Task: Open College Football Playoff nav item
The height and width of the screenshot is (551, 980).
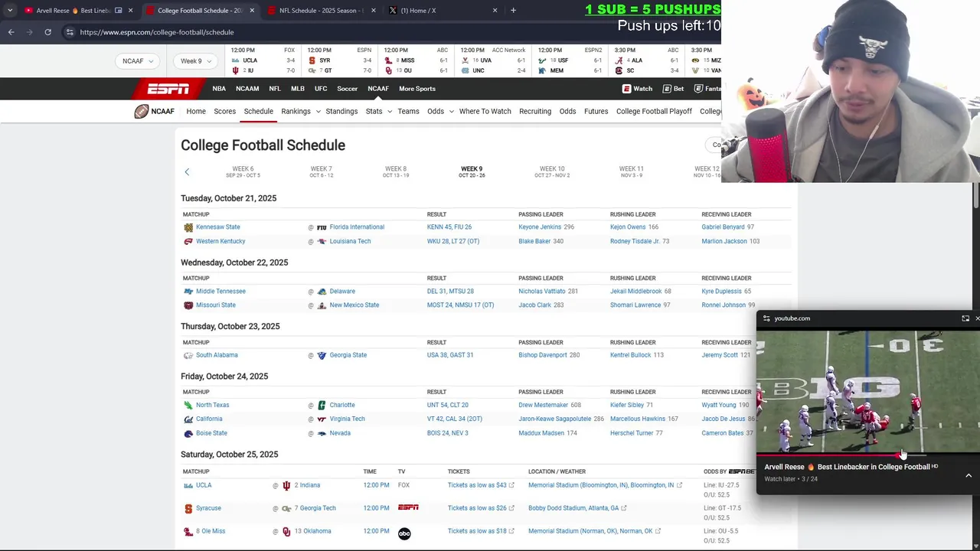Action: point(654,112)
